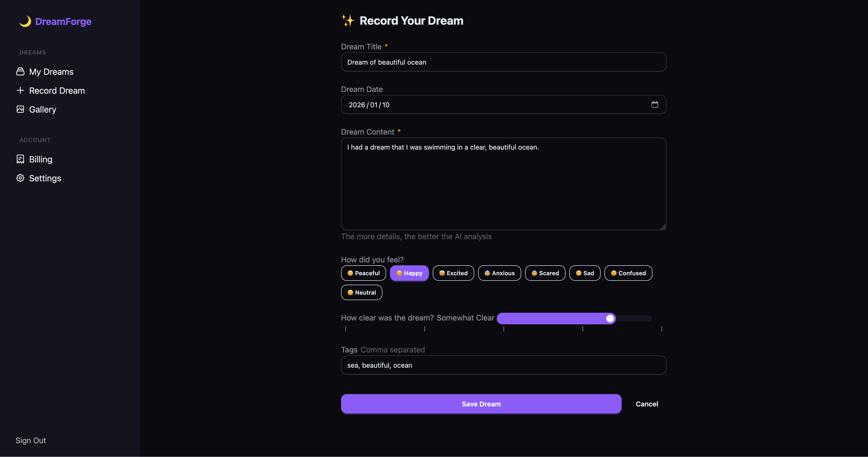Open the calendar icon on Dream Date
Screen dimensions: 868x457
click(x=655, y=104)
